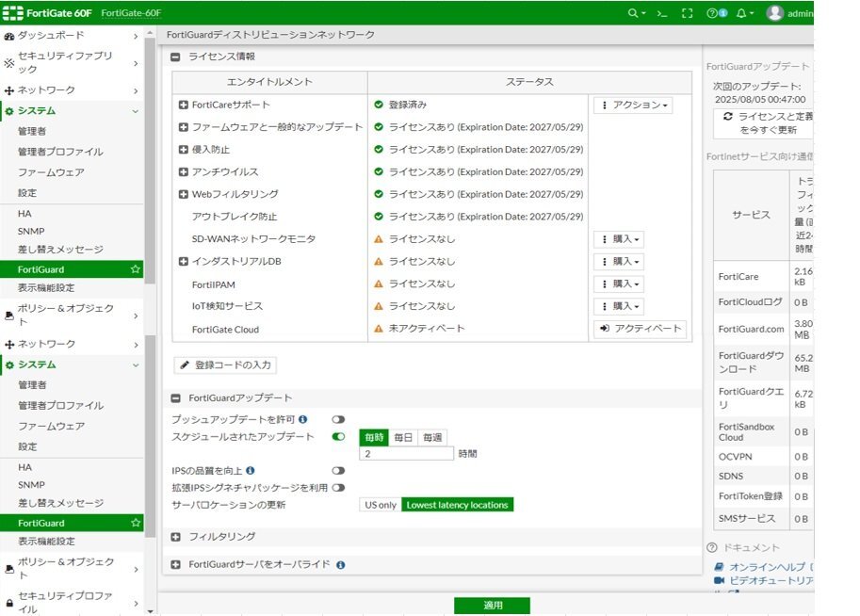Click the 登録コードの入力 button
Screen dimensions: 860x616
click(x=225, y=365)
